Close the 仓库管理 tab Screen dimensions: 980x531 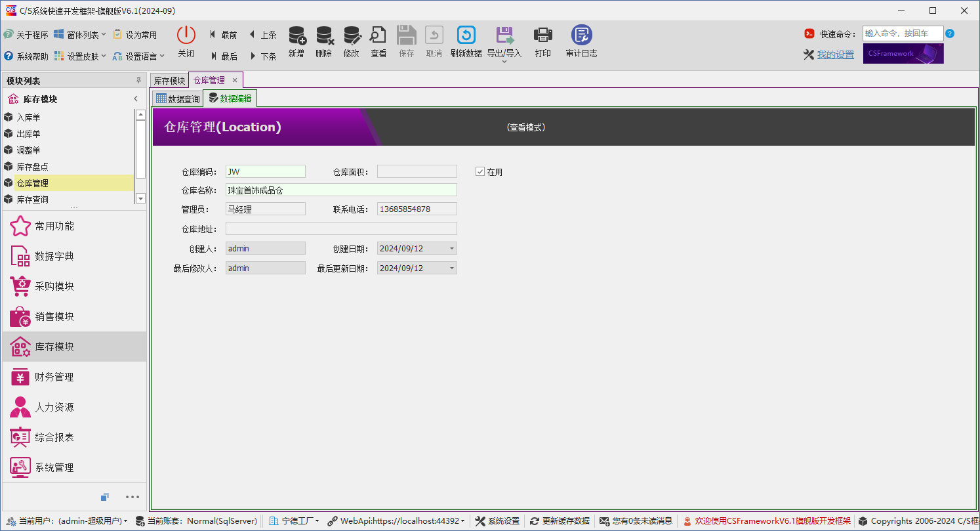click(235, 80)
